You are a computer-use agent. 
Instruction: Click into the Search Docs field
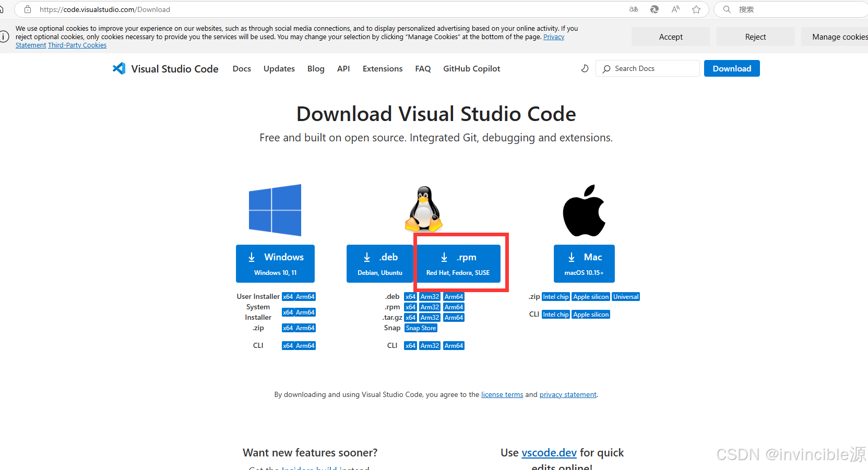(647, 68)
